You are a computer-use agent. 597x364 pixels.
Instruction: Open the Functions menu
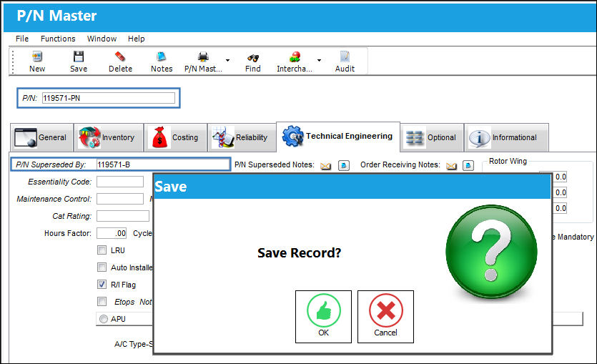(x=58, y=39)
